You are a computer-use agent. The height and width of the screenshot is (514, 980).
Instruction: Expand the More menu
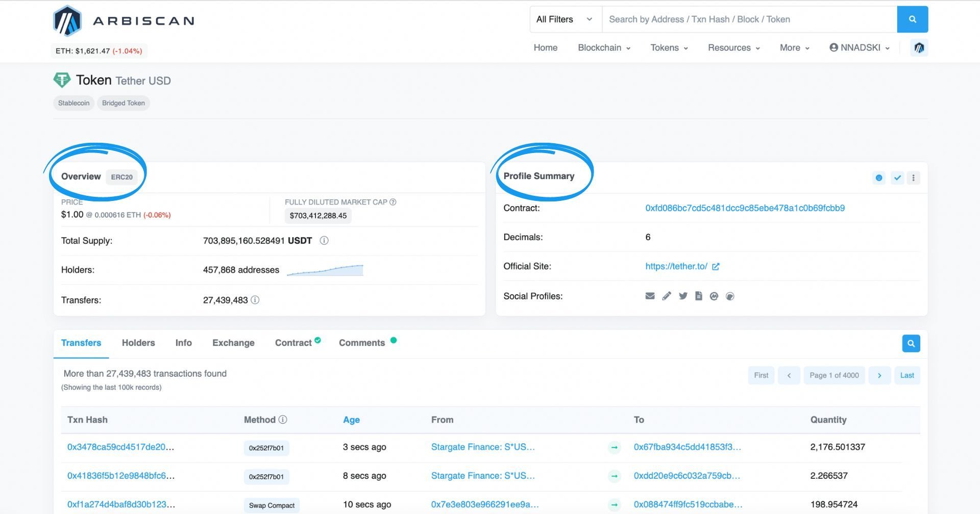(x=795, y=47)
